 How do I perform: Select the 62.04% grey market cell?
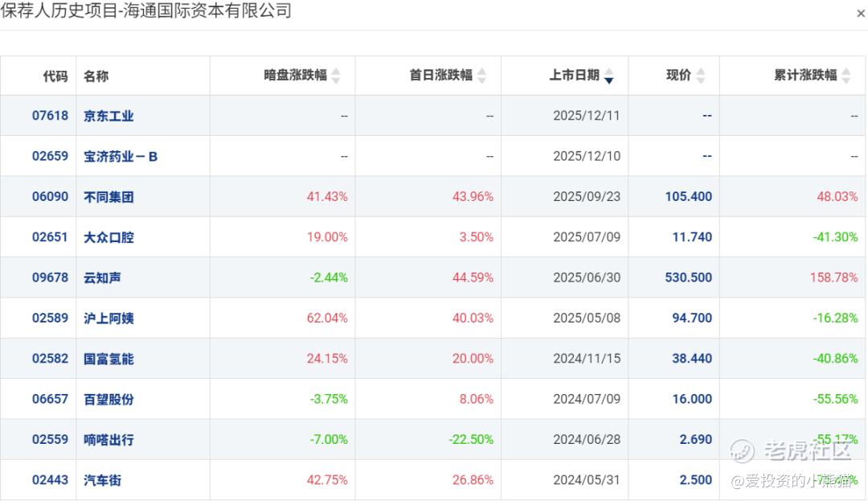[x=327, y=318]
